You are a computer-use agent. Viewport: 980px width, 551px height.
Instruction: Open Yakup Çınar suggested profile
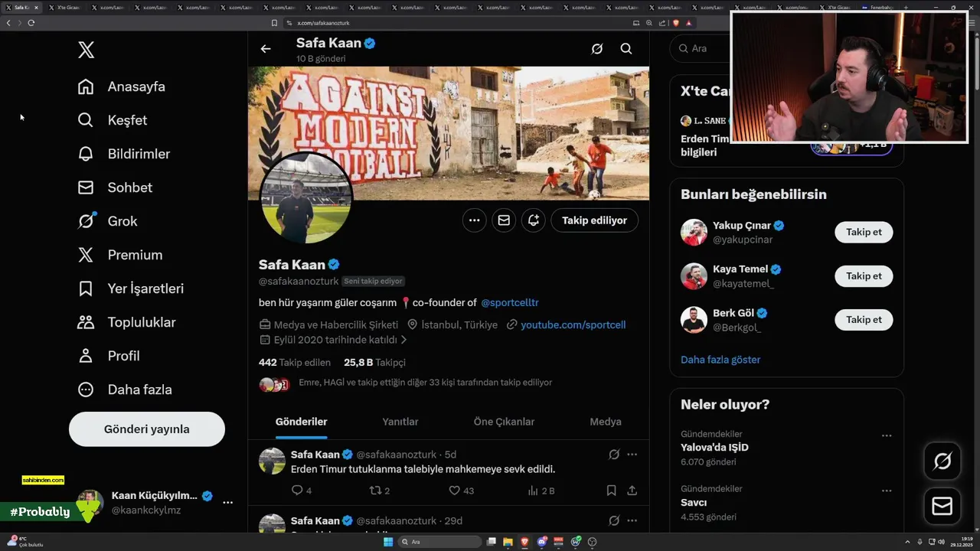742,226
